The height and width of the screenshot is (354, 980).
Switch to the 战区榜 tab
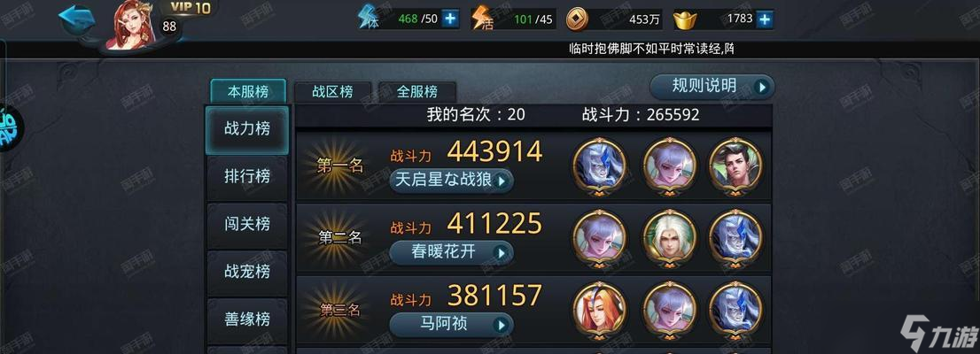point(332,92)
